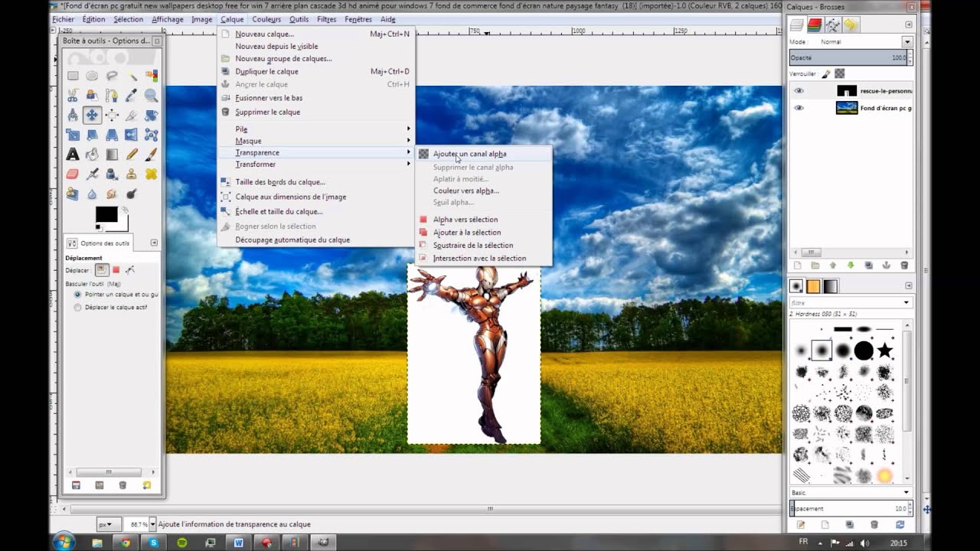Image resolution: width=980 pixels, height=551 pixels.
Task: Click the anchor floating layer icon
Action: (x=887, y=266)
